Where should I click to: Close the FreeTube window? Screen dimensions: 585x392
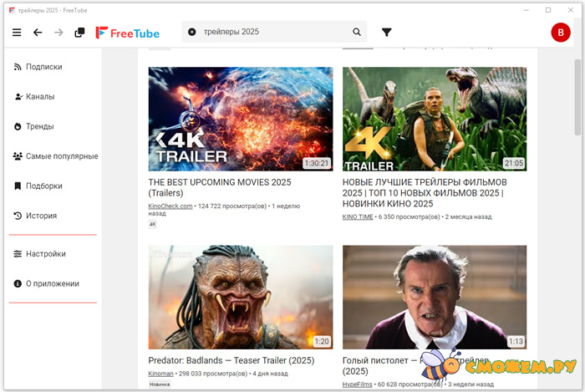pos(571,10)
